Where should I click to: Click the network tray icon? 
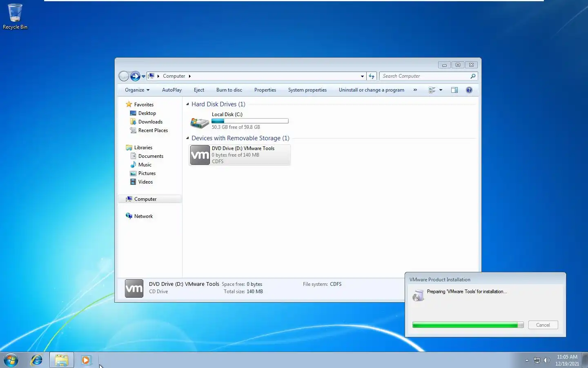(x=537, y=360)
